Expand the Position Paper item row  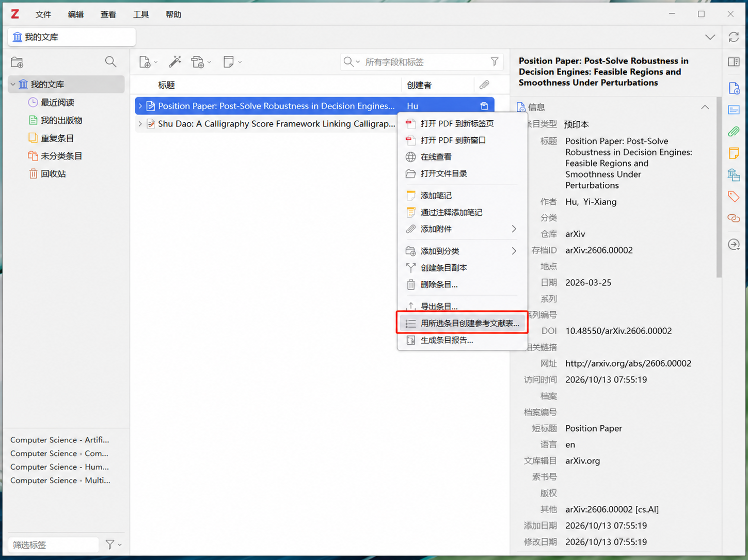140,106
